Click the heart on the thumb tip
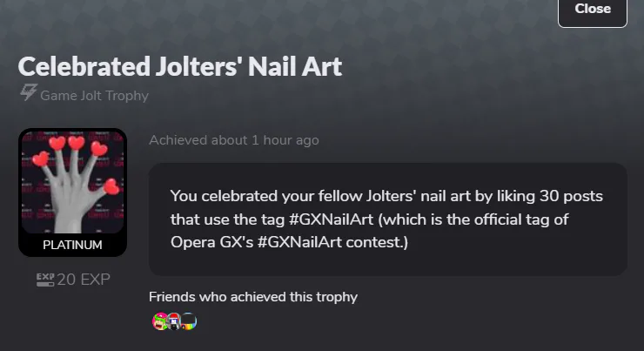644x351 pixels. (111, 186)
